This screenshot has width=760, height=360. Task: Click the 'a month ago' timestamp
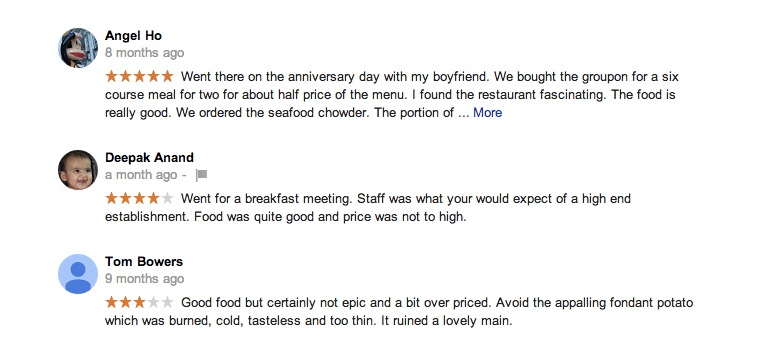[141, 175]
